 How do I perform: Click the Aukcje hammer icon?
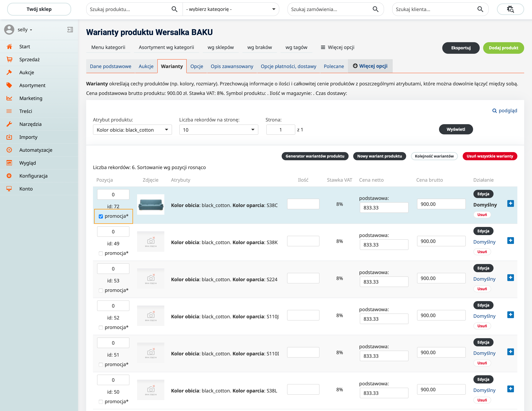pos(9,72)
